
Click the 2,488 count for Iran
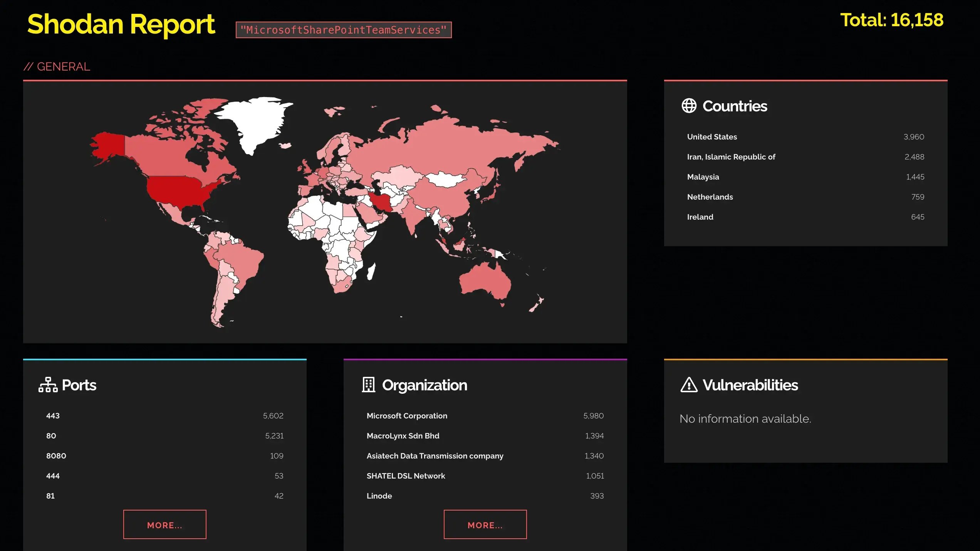914,157
